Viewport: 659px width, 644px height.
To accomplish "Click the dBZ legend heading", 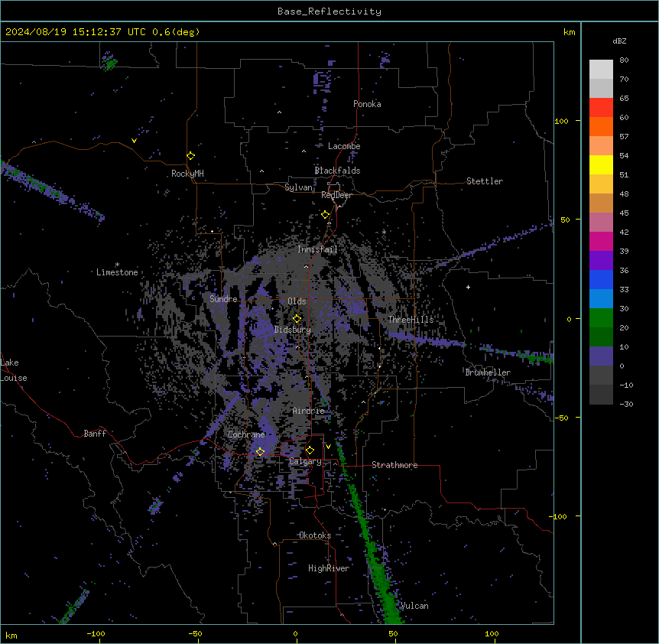I will 619,41.
